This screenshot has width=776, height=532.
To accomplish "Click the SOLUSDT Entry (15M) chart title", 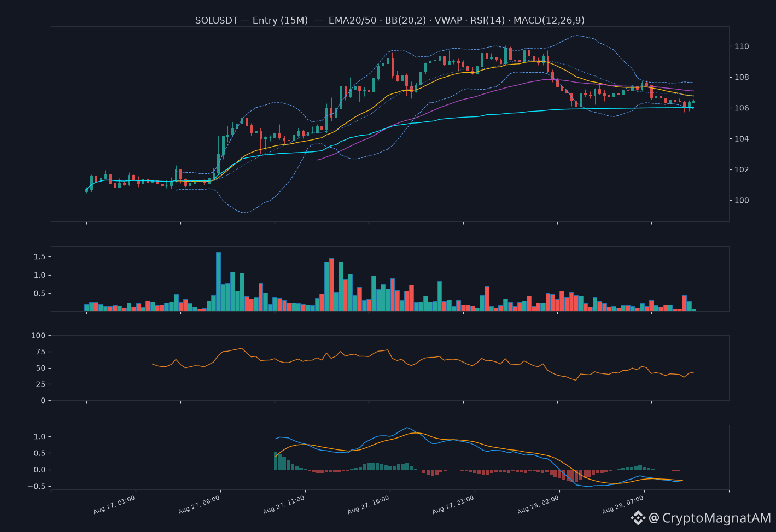I will click(389, 20).
